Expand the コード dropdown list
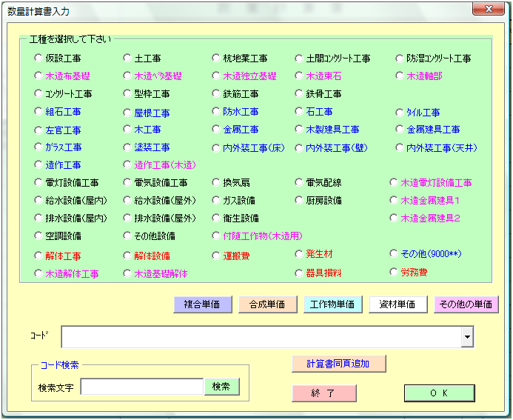The height and width of the screenshot is (420, 513). pos(466,337)
